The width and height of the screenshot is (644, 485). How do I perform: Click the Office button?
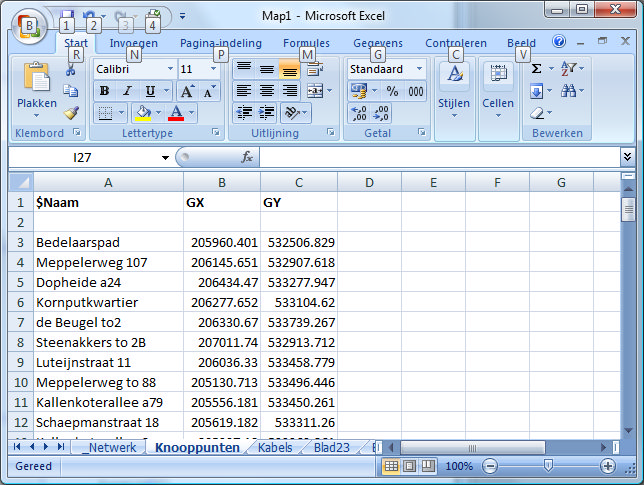pyautogui.click(x=30, y=24)
